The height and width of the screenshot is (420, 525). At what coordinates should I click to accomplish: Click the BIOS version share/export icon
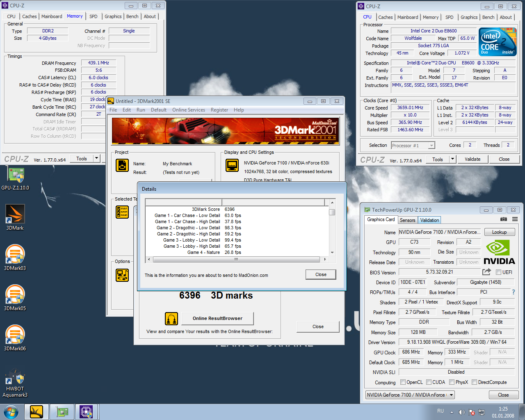point(486,272)
